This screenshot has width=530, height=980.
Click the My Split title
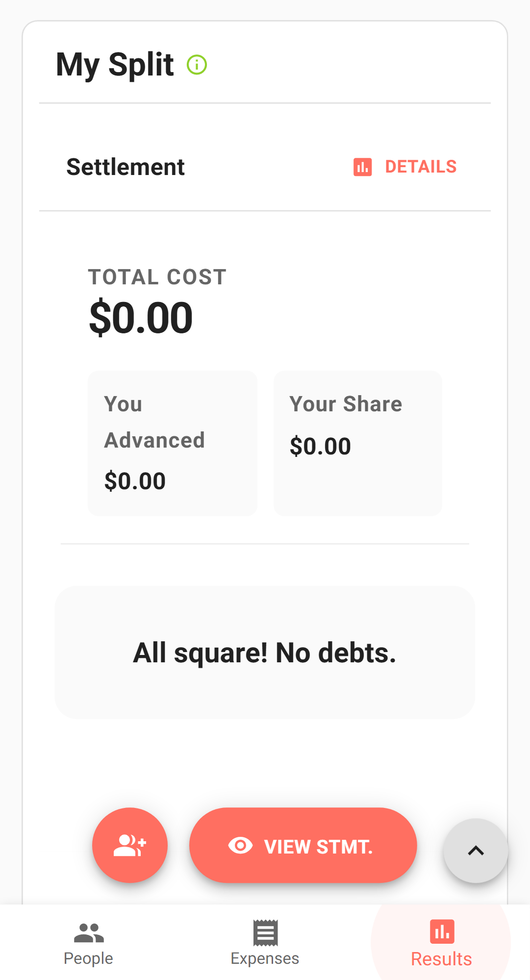pyautogui.click(x=115, y=65)
